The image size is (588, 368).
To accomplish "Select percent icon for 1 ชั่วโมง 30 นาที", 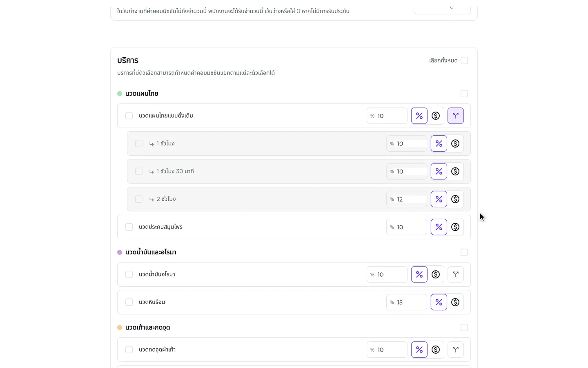I will pos(439,171).
